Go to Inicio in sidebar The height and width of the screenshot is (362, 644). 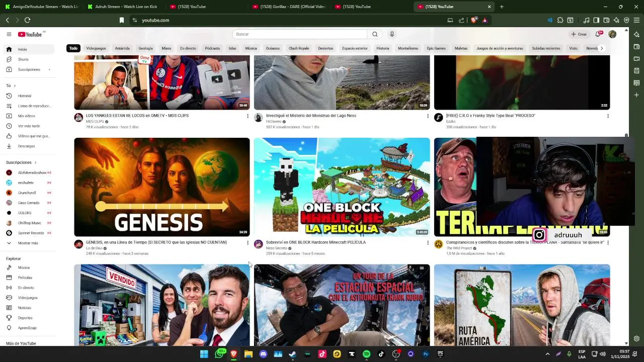click(29, 49)
